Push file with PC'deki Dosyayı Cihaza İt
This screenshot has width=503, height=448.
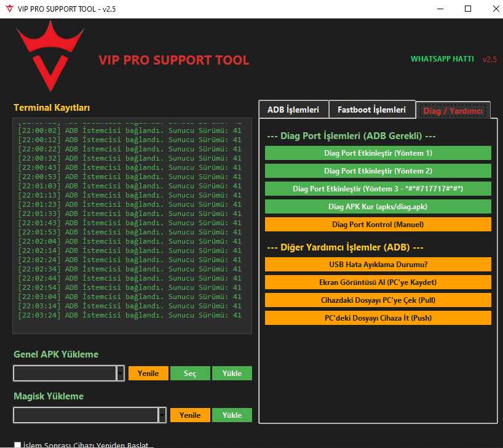coord(378,318)
